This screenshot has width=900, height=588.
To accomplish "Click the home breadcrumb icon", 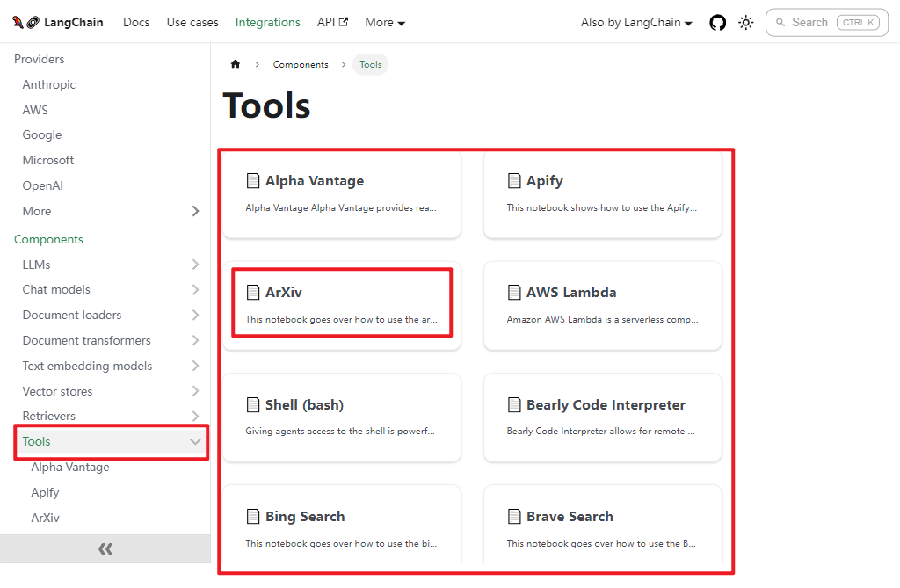I will coord(236,64).
